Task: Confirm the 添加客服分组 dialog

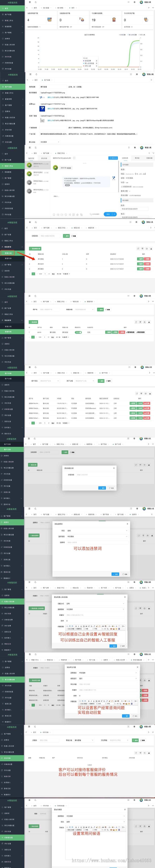Action: coord(102,488)
